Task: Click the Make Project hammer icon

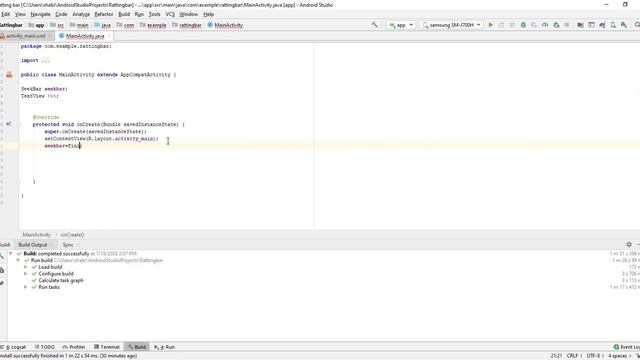Action: pyautogui.click(x=374, y=25)
